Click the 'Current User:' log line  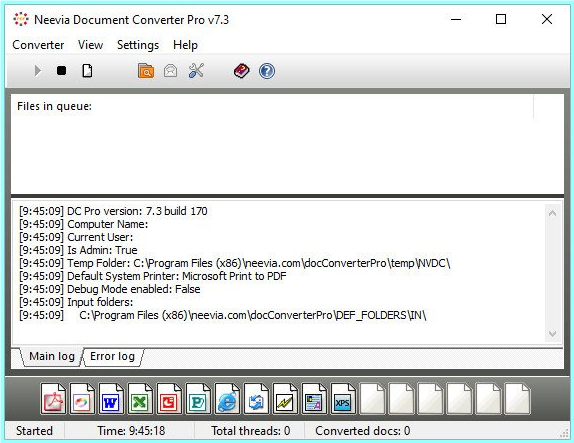[76, 237]
